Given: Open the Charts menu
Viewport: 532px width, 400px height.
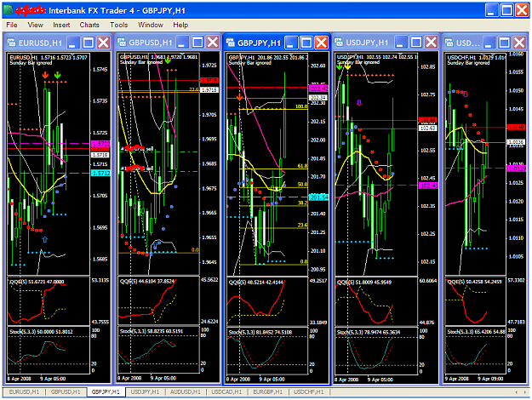Looking at the screenshot, I should tap(89, 25).
